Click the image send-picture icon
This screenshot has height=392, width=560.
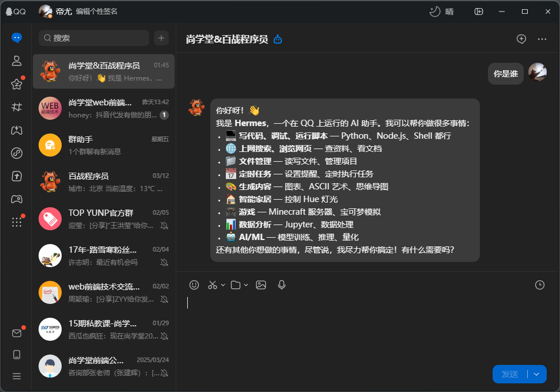click(261, 285)
